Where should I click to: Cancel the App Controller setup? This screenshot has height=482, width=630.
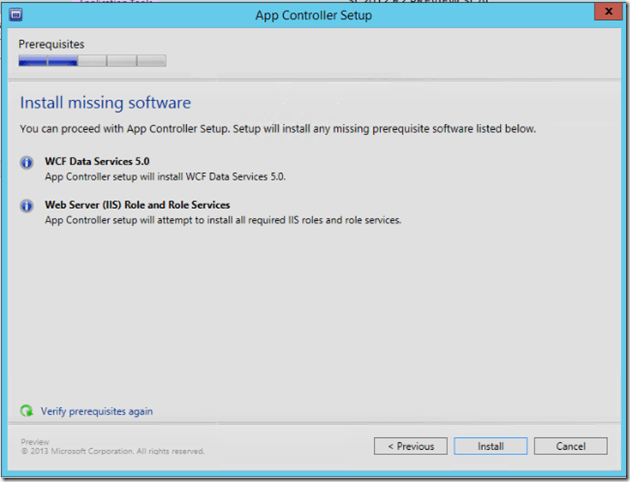[570, 446]
